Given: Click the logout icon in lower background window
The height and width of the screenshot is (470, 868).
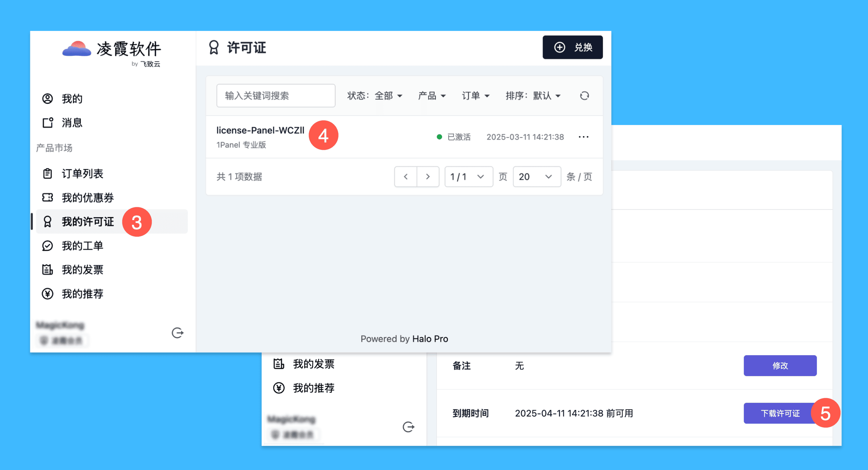Looking at the screenshot, I should click(408, 427).
